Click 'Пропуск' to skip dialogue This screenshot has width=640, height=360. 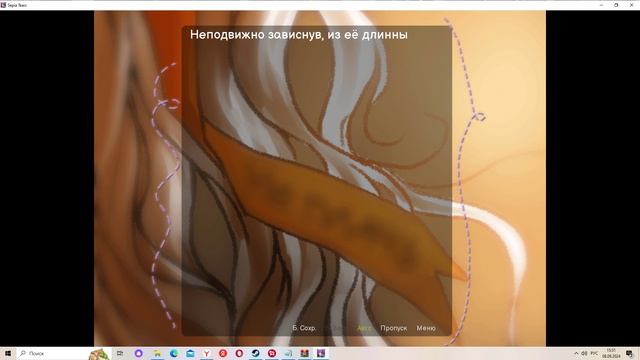393,328
